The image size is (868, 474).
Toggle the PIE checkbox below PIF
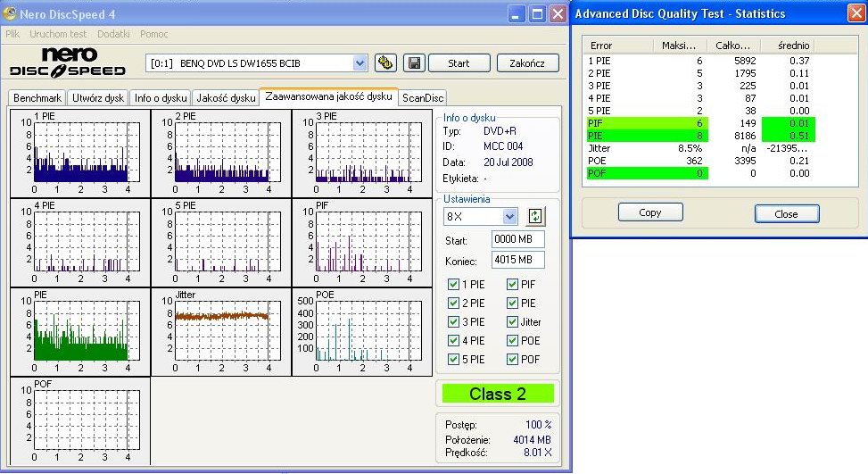click(512, 304)
